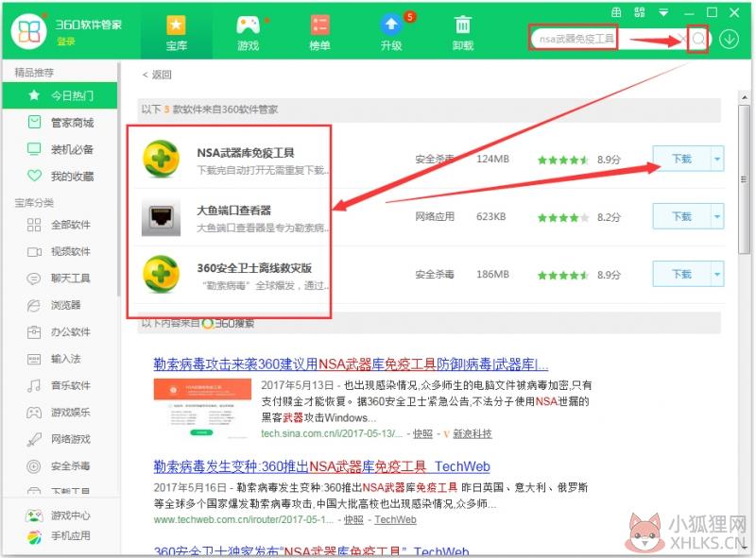Click star rating of 大鱼端口查看器
756x558 pixels.
562,218
